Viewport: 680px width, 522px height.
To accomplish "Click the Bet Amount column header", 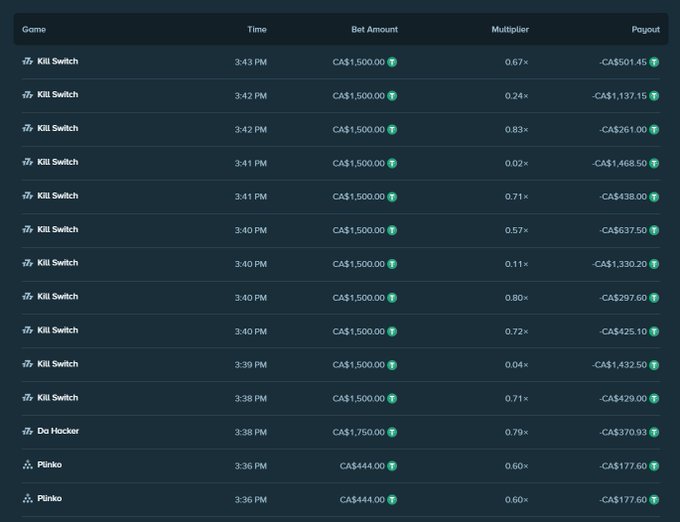I will (374, 29).
